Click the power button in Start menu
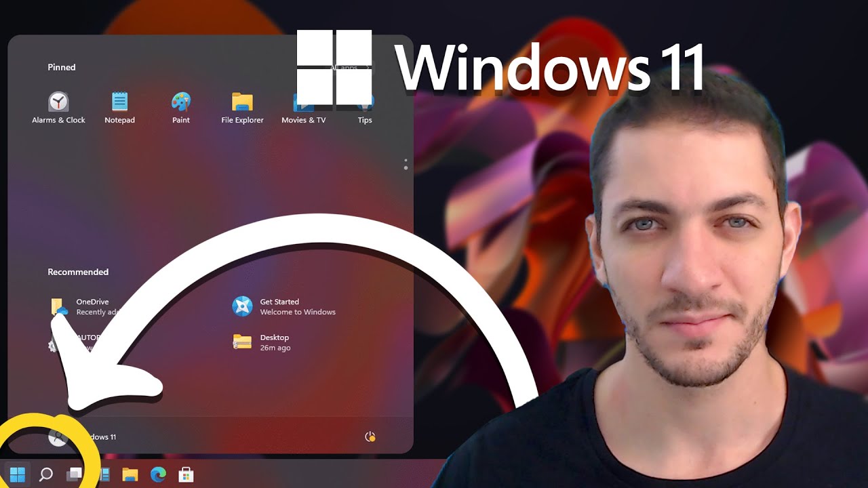 [x=370, y=436]
